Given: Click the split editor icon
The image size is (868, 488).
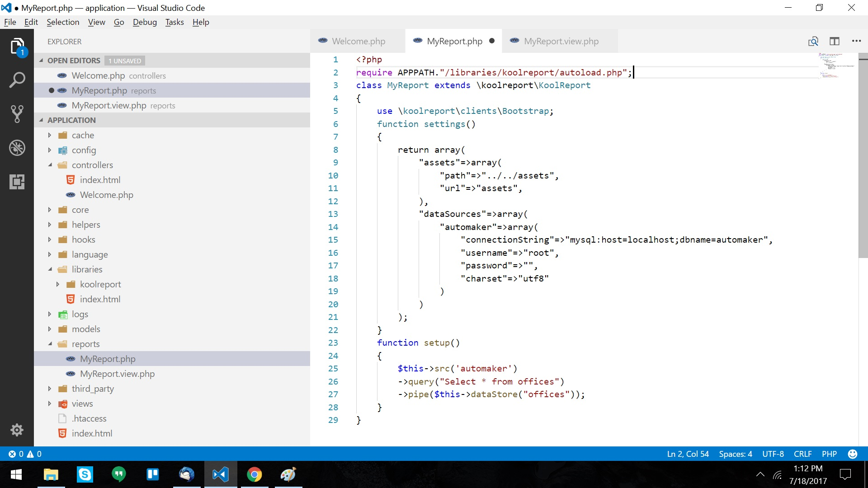Looking at the screenshot, I should [835, 41].
